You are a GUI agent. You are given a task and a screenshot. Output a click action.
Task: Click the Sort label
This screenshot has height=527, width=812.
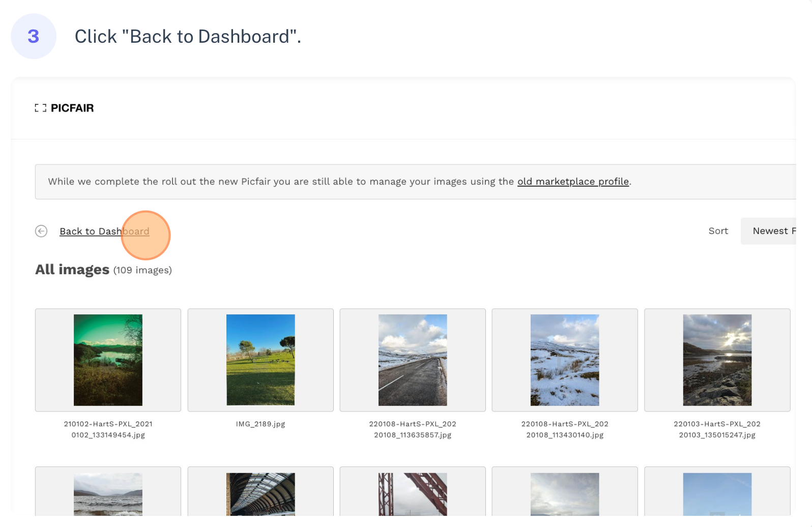pos(718,231)
